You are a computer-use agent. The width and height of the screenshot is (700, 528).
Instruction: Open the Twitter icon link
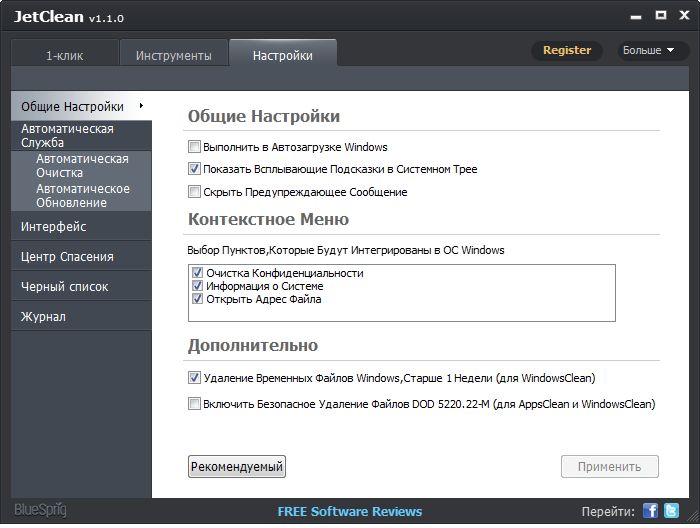pyautogui.click(x=671, y=511)
